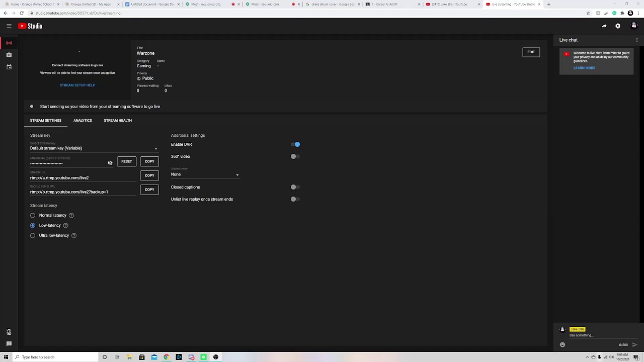
Task: Expand the Default stream key dropdown
Action: point(94,148)
